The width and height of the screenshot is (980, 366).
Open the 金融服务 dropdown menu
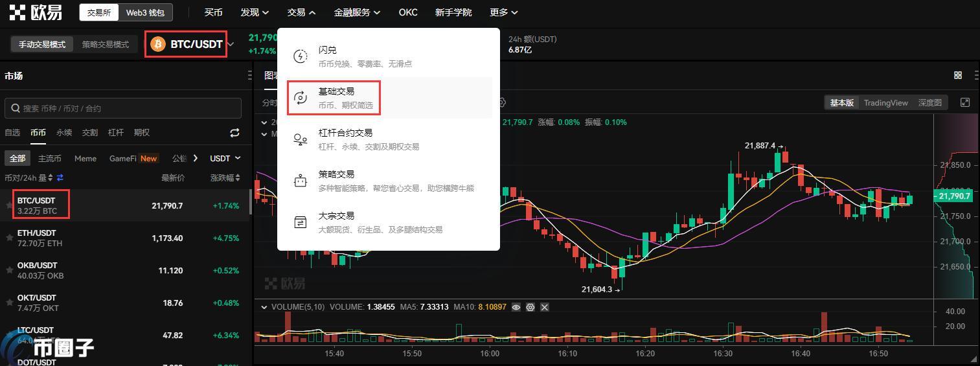(x=357, y=12)
